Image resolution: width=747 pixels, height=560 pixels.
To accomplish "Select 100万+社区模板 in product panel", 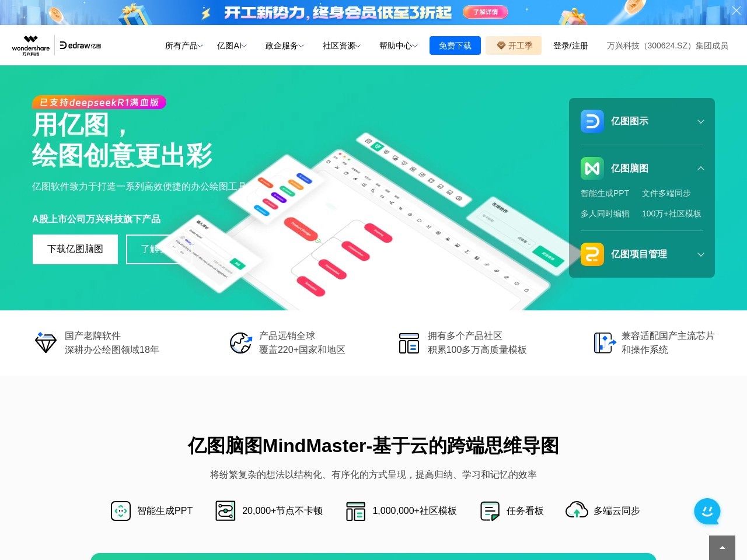I will click(672, 213).
